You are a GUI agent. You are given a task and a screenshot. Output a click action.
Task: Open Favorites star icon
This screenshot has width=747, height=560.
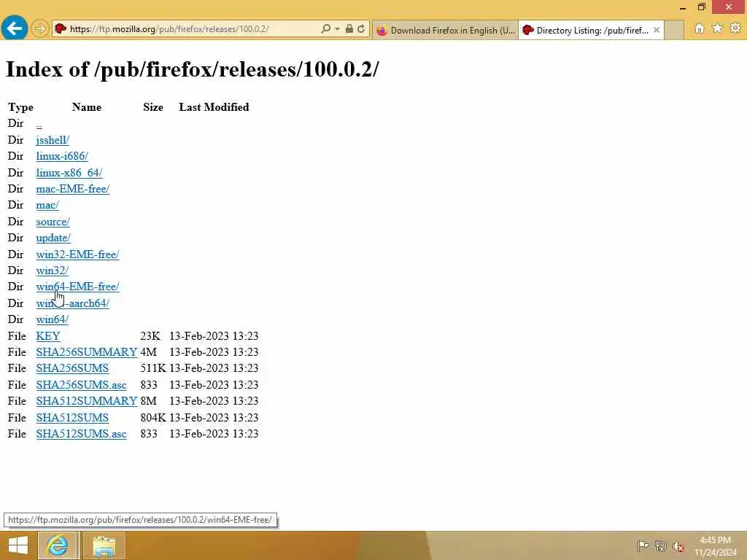click(717, 28)
